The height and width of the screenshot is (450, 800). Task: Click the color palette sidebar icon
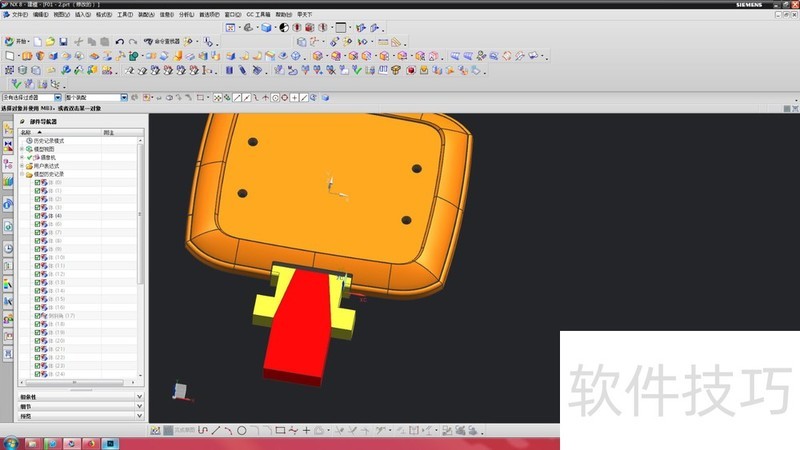(x=8, y=283)
